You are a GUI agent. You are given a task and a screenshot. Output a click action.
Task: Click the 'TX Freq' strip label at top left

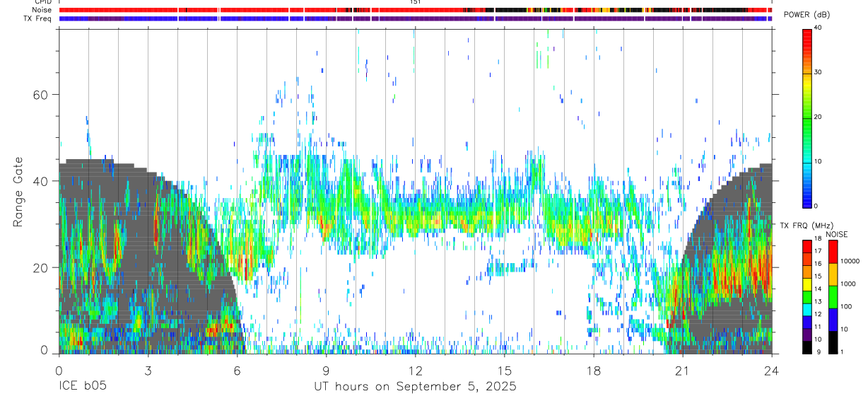tap(38, 18)
